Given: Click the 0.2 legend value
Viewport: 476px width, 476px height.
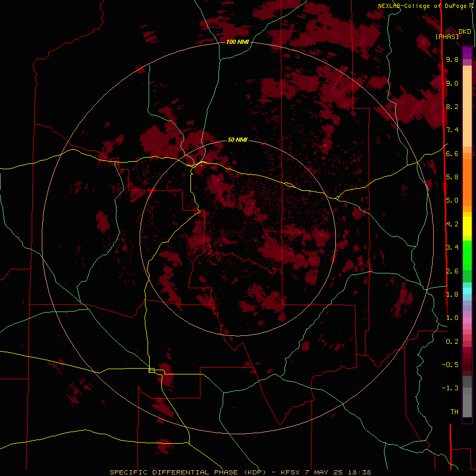Looking at the screenshot, I should tap(452, 342).
